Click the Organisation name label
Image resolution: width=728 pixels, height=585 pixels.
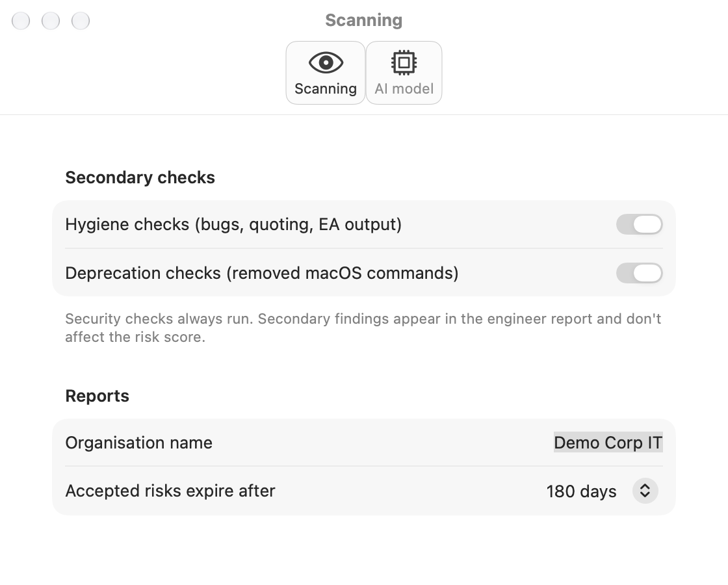click(x=139, y=443)
